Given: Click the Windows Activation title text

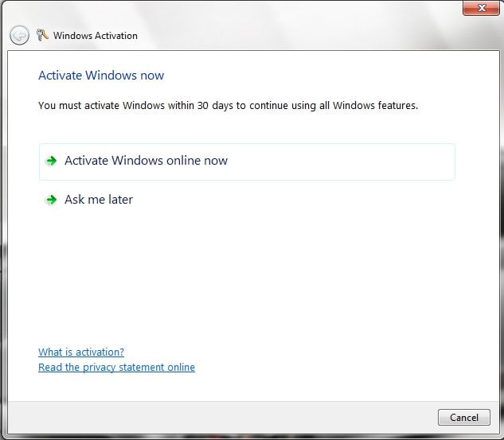Looking at the screenshot, I should tap(96, 35).
